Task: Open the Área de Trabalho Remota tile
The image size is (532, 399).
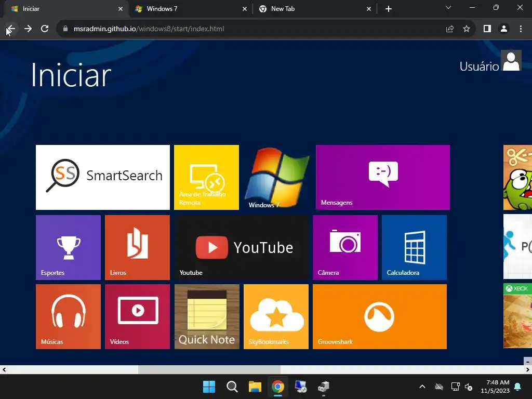Action: tap(207, 178)
